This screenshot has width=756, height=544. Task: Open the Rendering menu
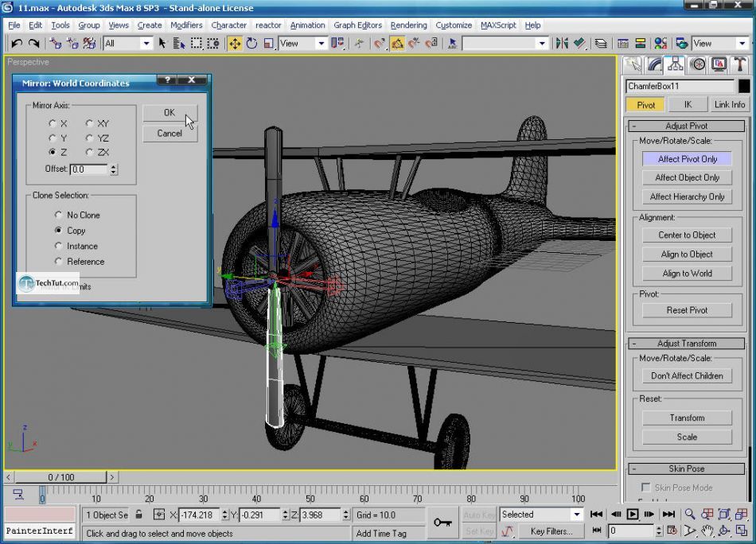pos(408,25)
